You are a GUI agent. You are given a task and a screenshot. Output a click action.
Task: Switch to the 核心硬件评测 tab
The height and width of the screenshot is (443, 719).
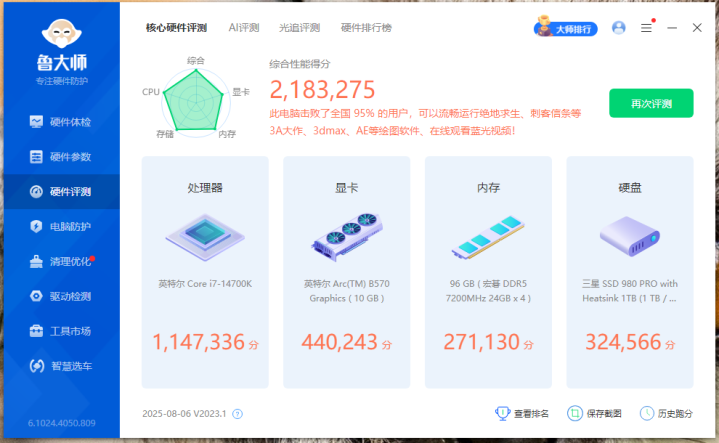coord(177,28)
